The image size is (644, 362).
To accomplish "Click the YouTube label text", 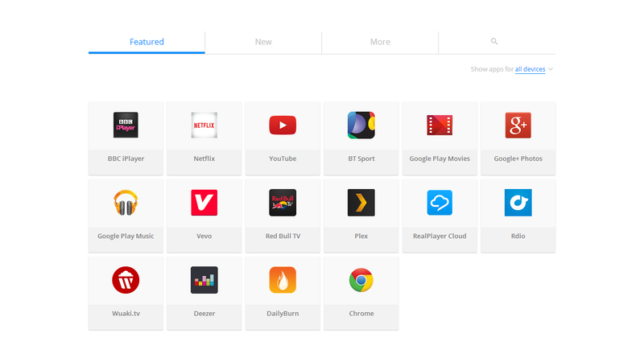I will point(283,158).
